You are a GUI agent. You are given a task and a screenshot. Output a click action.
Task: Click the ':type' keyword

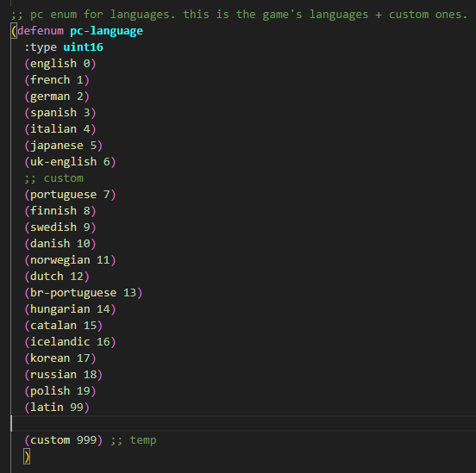tap(41, 47)
